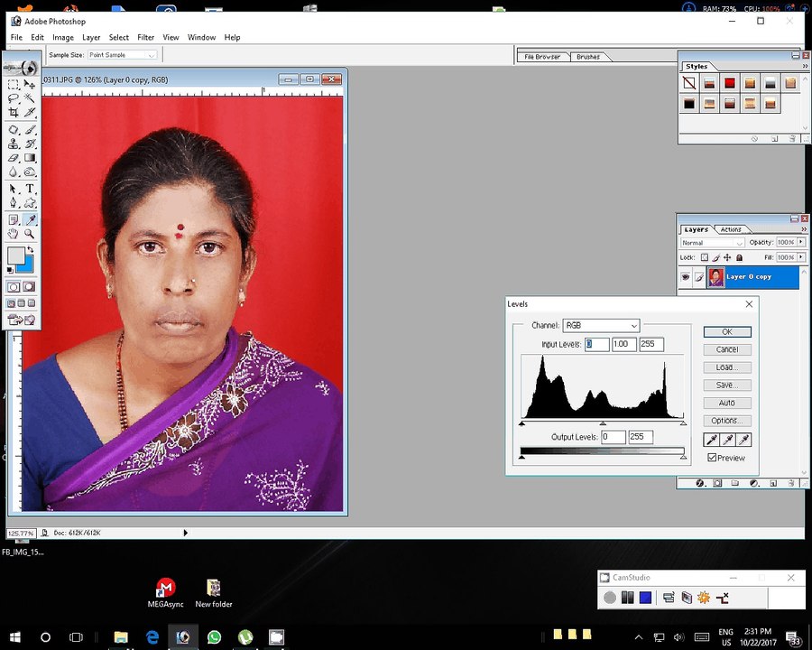Image resolution: width=812 pixels, height=650 pixels.
Task: Open the layer blend mode Normal dropdown
Action: point(712,243)
